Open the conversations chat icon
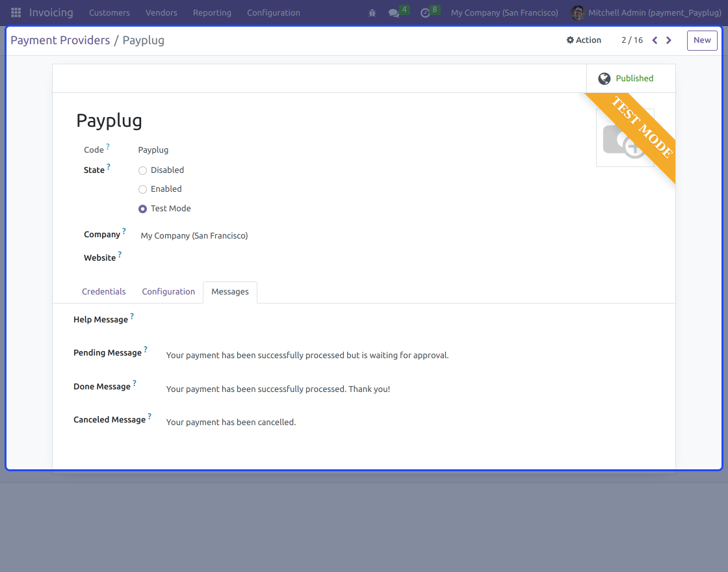Image resolution: width=728 pixels, height=572 pixels. point(394,13)
